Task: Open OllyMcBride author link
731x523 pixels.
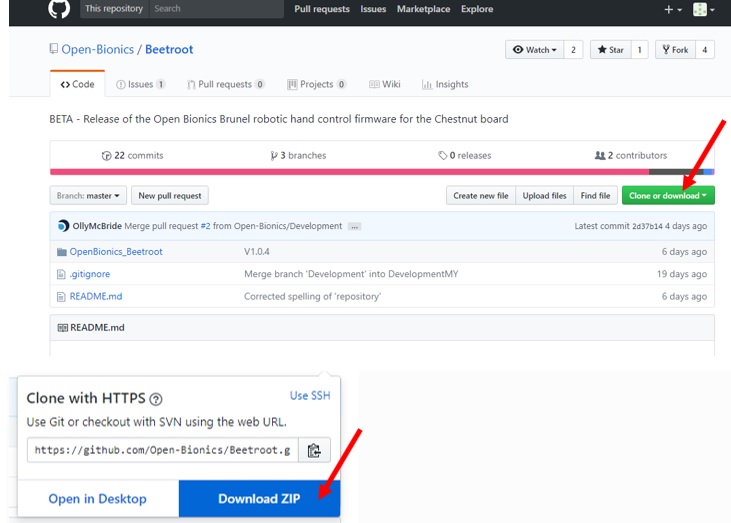Action: pos(97,226)
